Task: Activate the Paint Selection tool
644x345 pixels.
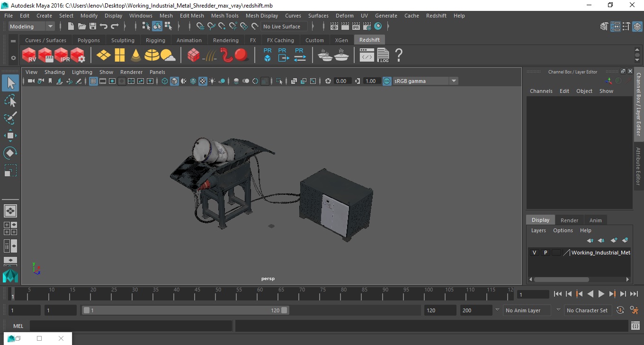Action: tap(10, 118)
